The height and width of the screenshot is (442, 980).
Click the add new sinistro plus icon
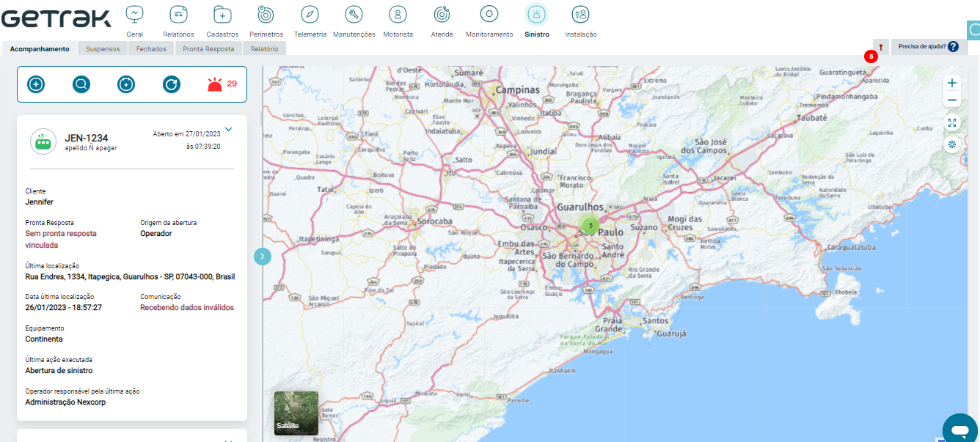point(36,84)
